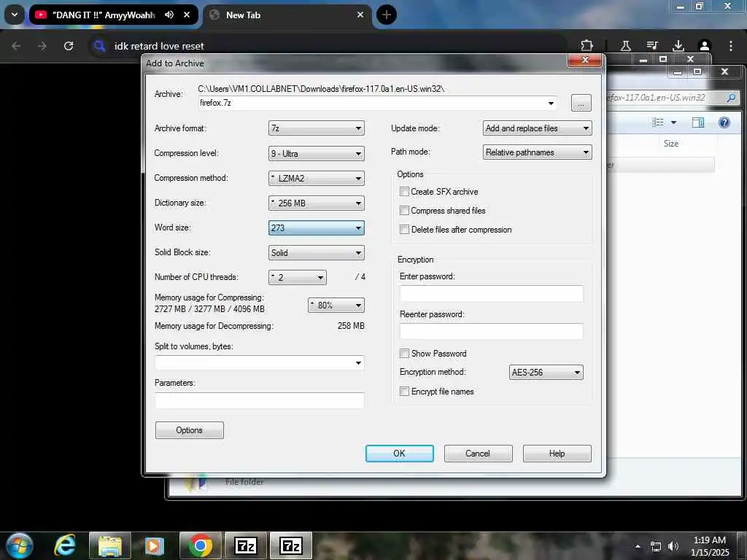This screenshot has height=560, width=747.
Task: Open the view options arrow in Explorer
Action: (673, 122)
